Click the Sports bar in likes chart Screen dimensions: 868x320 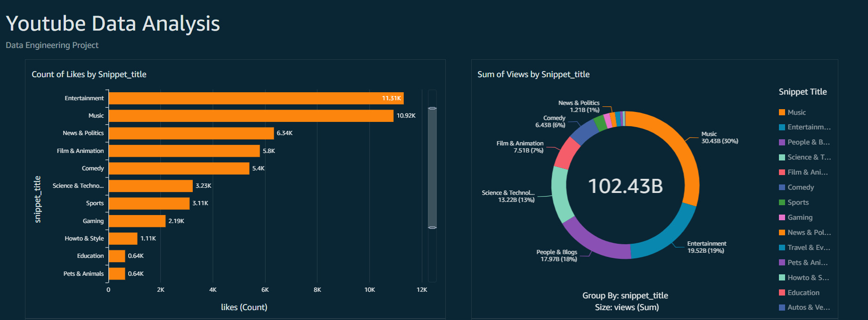click(x=149, y=203)
